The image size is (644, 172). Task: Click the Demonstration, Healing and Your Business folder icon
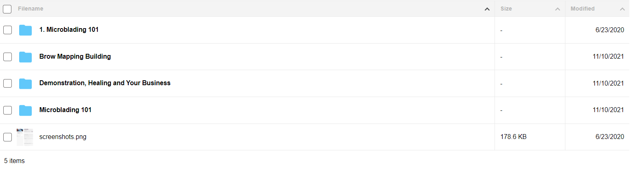point(25,84)
